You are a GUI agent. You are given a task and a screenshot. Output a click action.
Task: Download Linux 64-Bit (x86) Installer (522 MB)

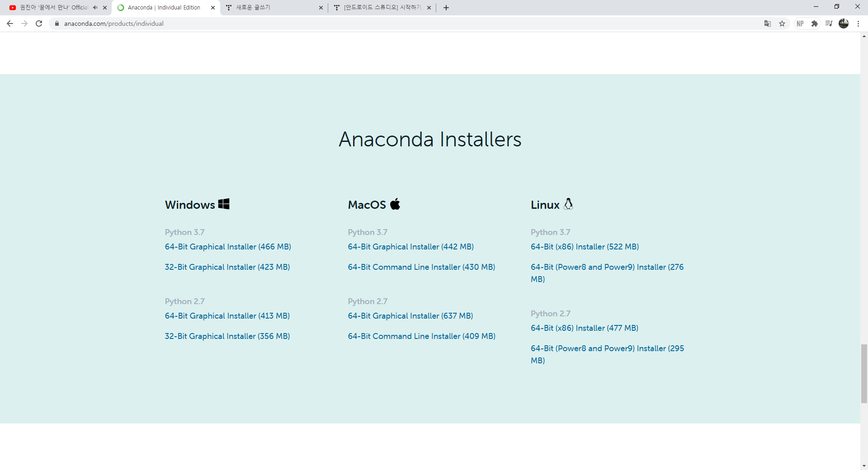(x=585, y=247)
